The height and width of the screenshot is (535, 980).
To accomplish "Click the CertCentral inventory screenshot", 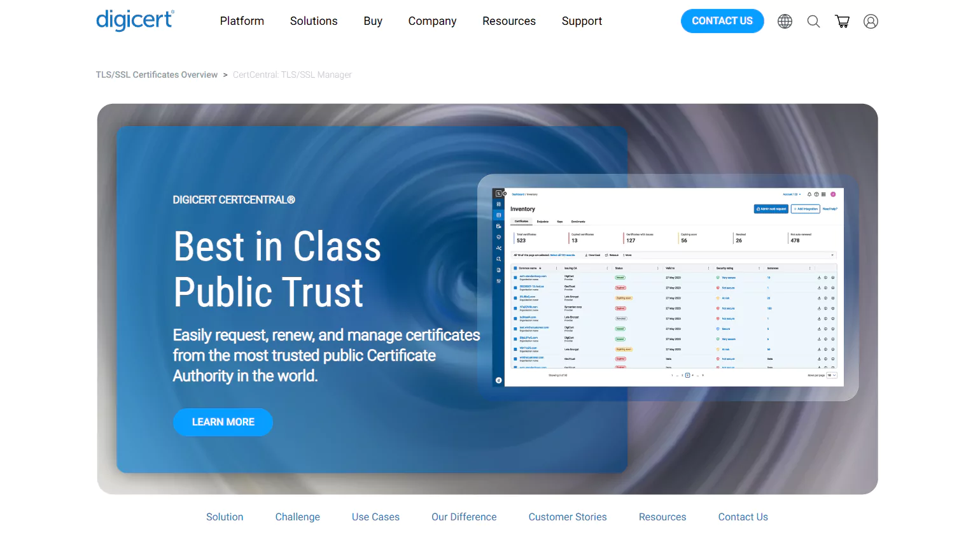I will [x=668, y=287].
